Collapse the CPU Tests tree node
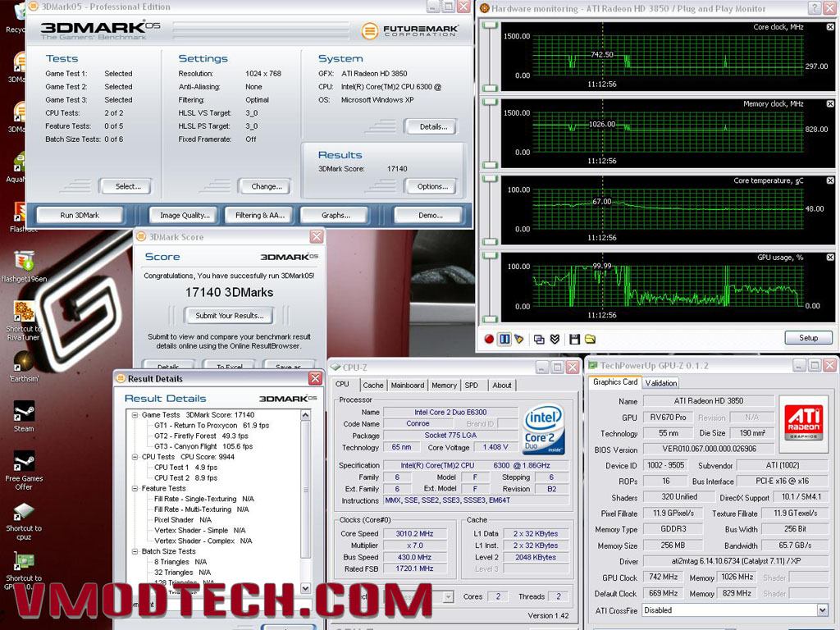The image size is (840, 630). [x=135, y=457]
